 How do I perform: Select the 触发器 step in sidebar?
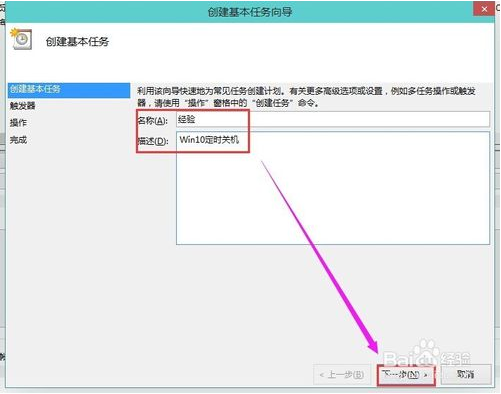pos(23,106)
